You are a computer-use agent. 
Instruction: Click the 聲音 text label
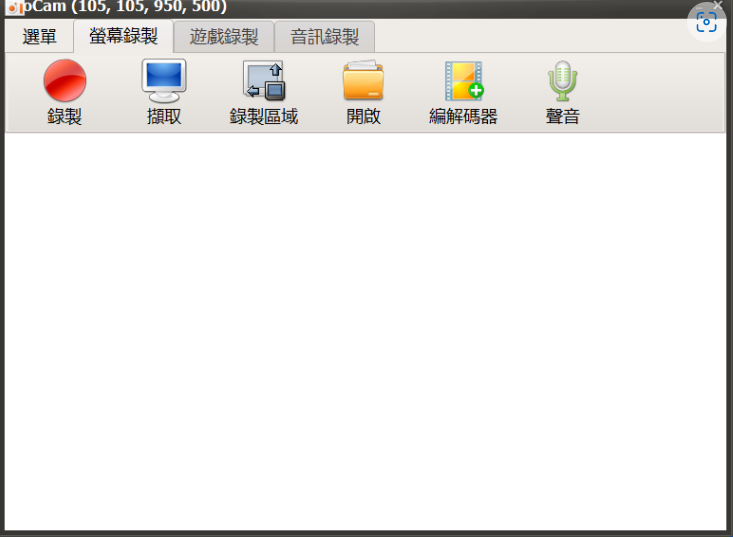pos(563,116)
